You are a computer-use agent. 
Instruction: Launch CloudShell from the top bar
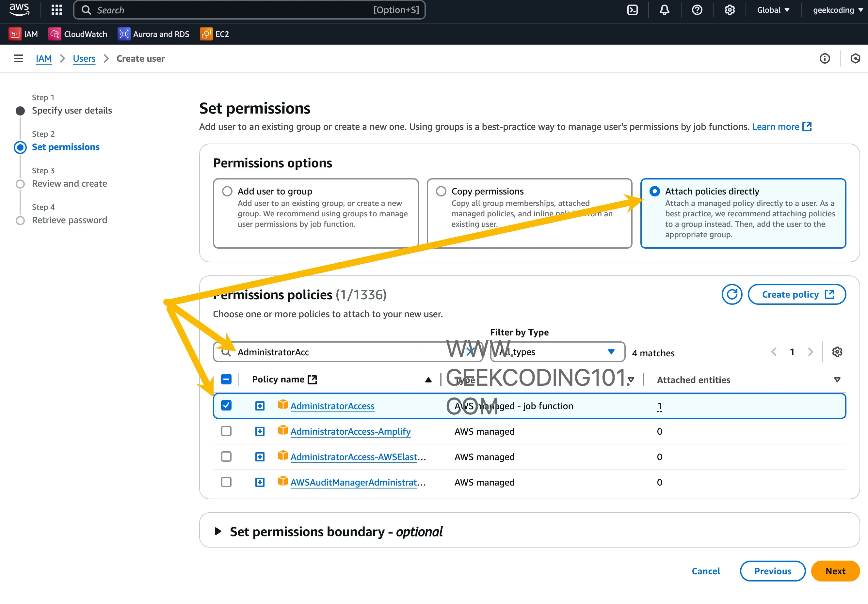pos(633,10)
